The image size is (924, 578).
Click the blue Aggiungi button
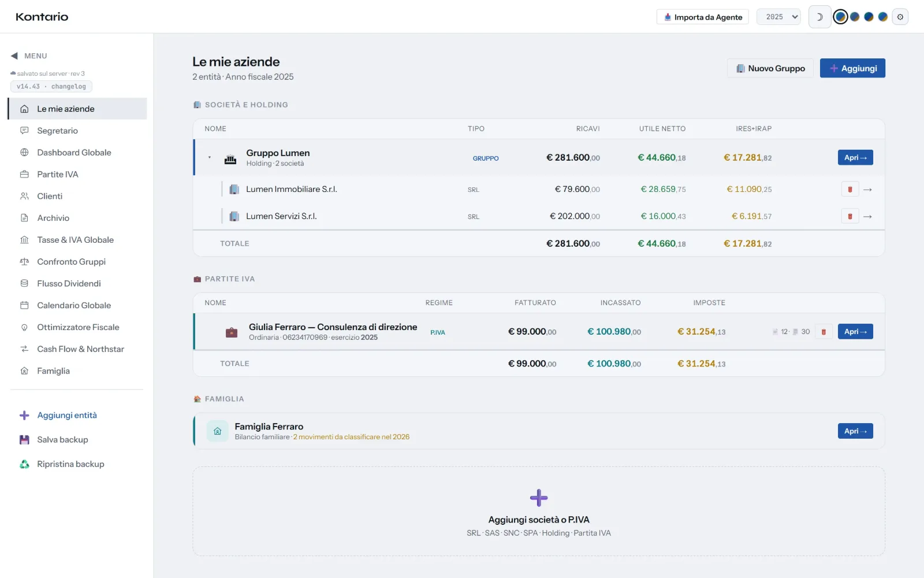pos(852,68)
